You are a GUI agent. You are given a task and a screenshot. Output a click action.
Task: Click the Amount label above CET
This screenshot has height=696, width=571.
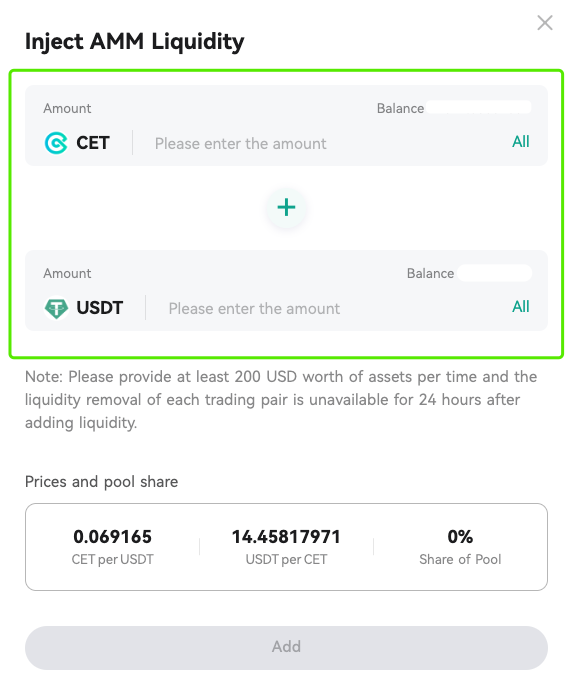point(67,108)
